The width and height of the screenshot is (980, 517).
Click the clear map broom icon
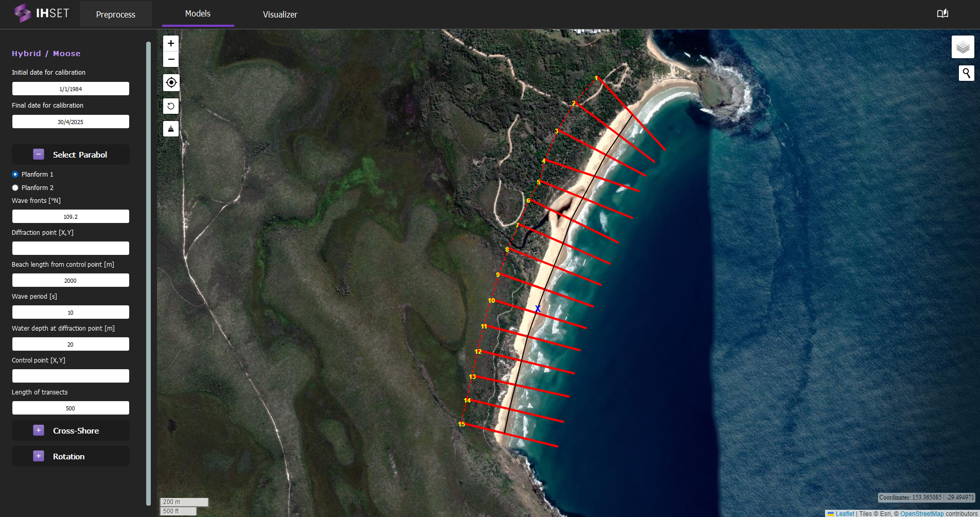pyautogui.click(x=171, y=129)
